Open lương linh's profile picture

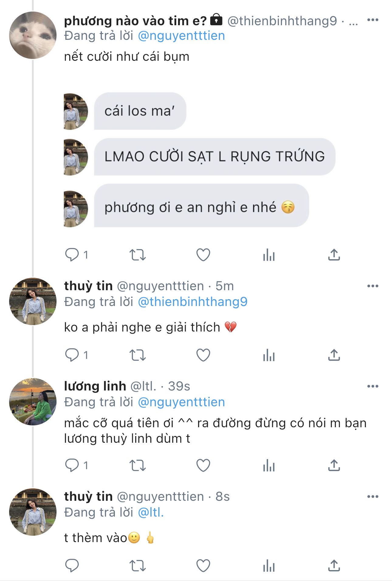coord(33,401)
